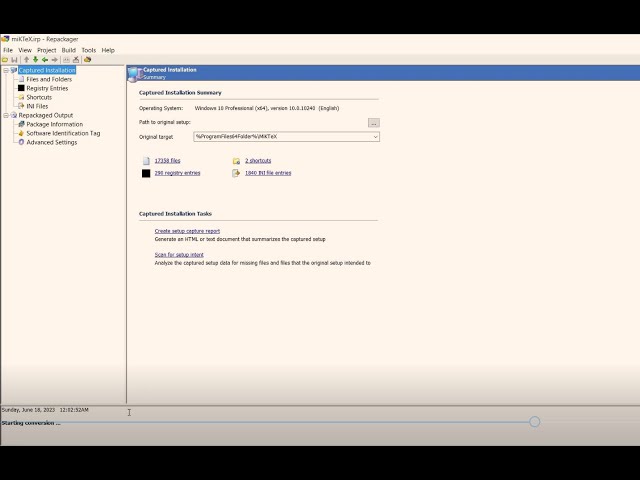Click the grey forward arrow toolbar icon
640x480 pixels.
[x=54, y=60]
